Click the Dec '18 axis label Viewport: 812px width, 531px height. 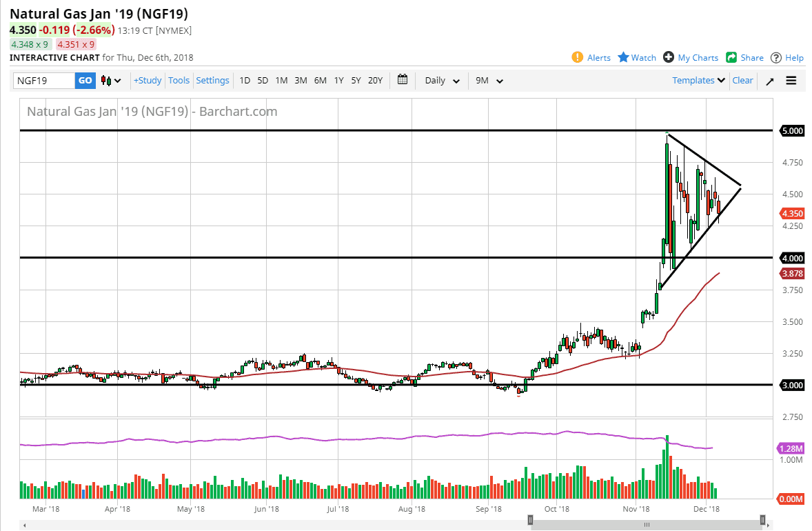pos(707,509)
